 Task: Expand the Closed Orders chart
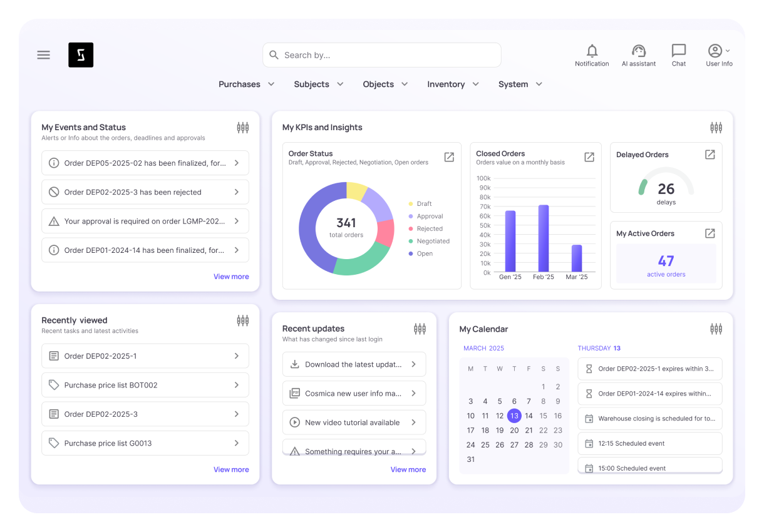(x=589, y=157)
